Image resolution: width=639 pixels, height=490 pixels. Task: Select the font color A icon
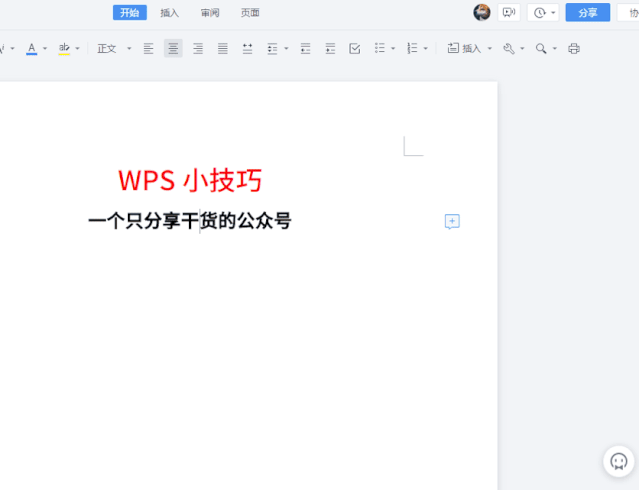click(x=32, y=49)
